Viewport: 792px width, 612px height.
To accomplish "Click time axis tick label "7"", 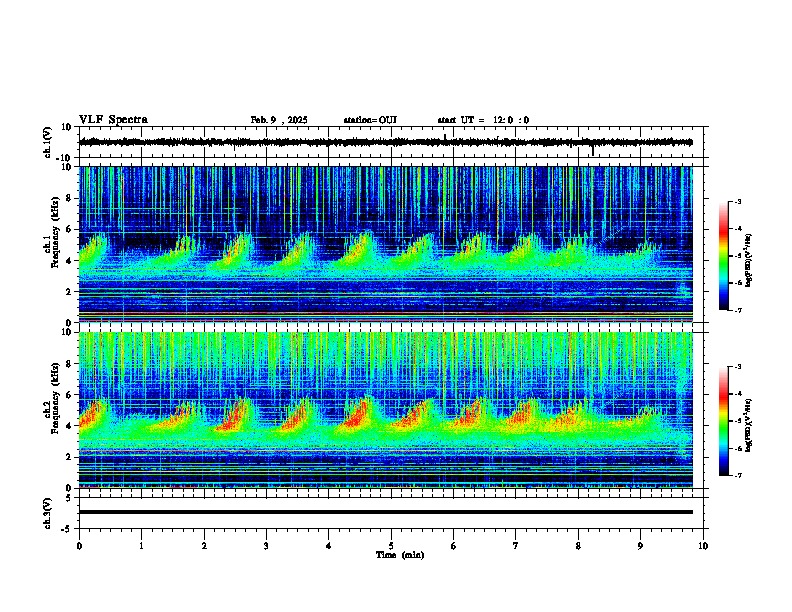I will [x=516, y=546].
